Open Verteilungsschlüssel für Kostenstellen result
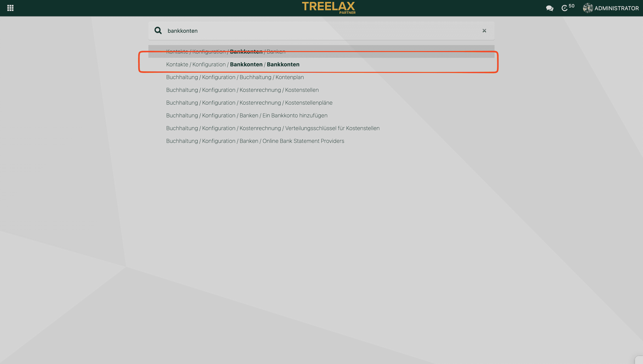 click(273, 128)
